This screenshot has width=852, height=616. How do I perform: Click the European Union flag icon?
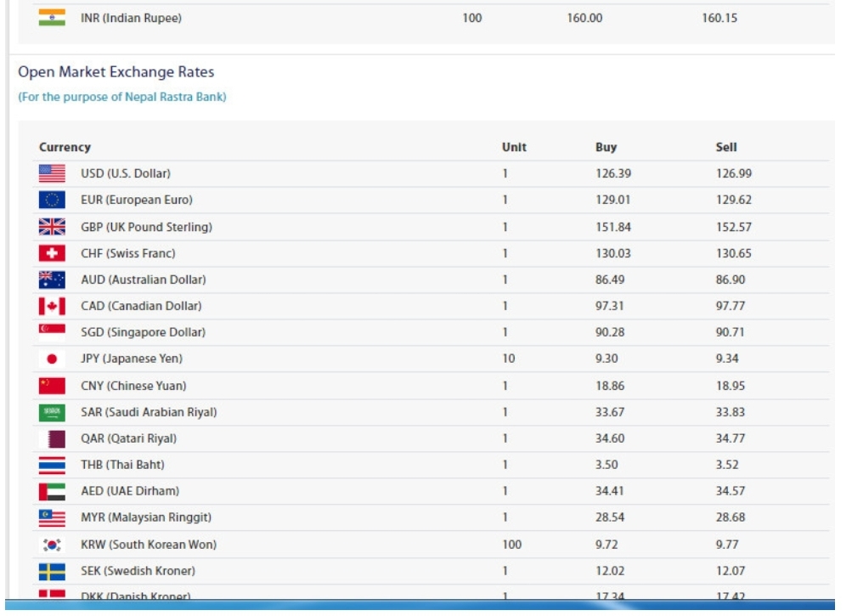[52, 200]
